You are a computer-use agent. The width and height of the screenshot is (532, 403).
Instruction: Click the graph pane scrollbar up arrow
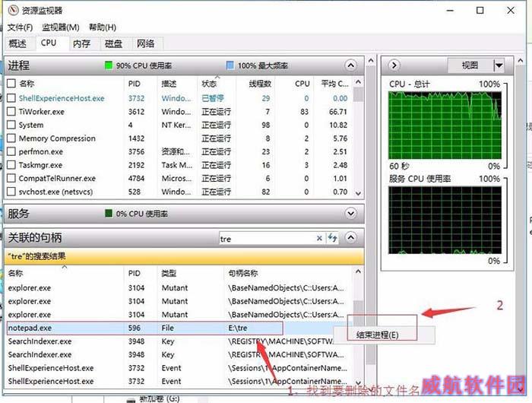pos(520,61)
